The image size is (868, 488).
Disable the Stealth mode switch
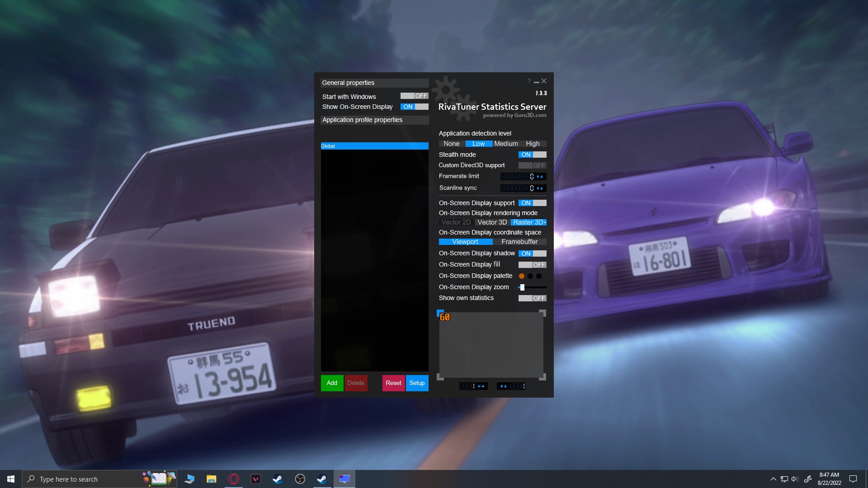tap(532, 155)
